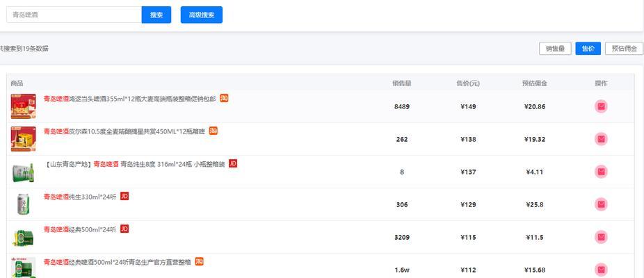Click the 预估佣金 column header
Screen dimensions: 644x278
[535, 83]
